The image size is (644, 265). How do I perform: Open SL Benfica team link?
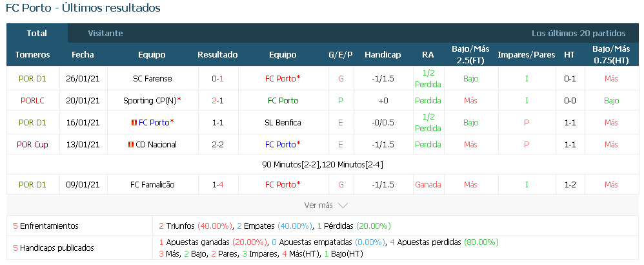coord(283,123)
